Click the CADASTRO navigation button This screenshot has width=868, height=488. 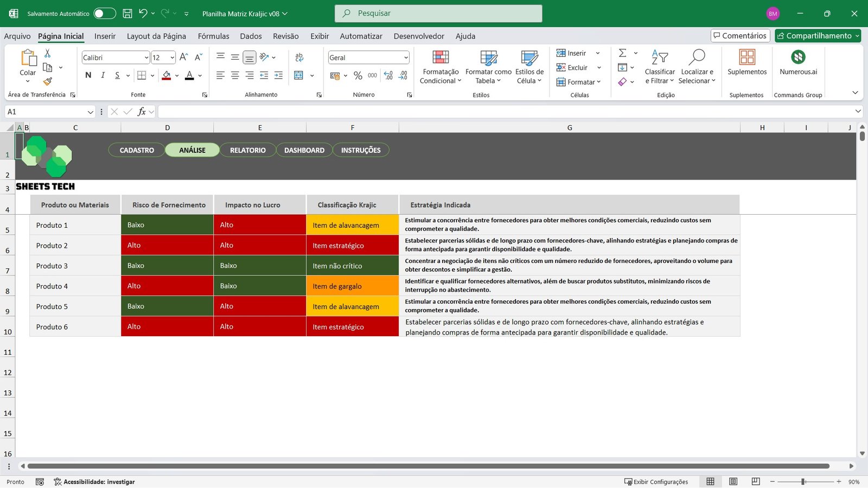(137, 150)
